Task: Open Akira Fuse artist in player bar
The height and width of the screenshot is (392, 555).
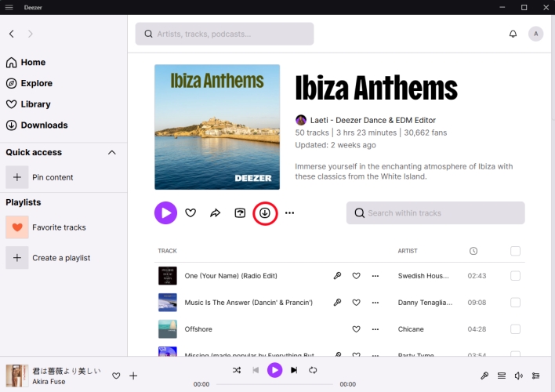Action: pos(49,381)
